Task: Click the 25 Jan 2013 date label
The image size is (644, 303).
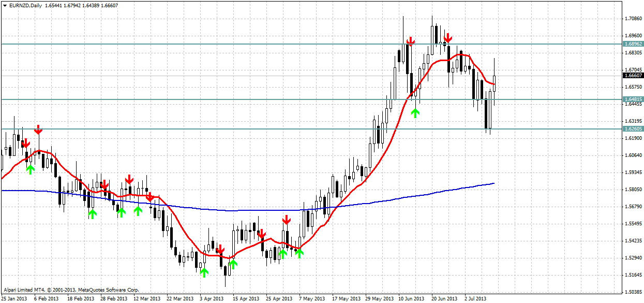Action: click(14, 299)
